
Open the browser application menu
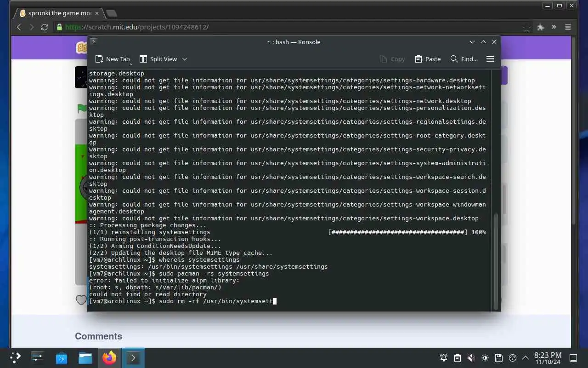pos(568,27)
